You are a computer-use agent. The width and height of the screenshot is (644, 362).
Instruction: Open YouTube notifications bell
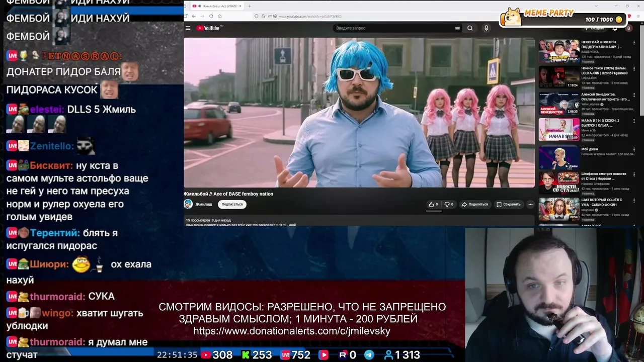[614, 28]
